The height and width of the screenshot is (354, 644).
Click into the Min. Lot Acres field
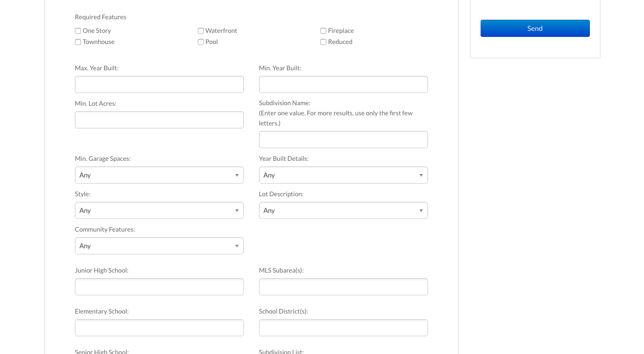pos(159,120)
